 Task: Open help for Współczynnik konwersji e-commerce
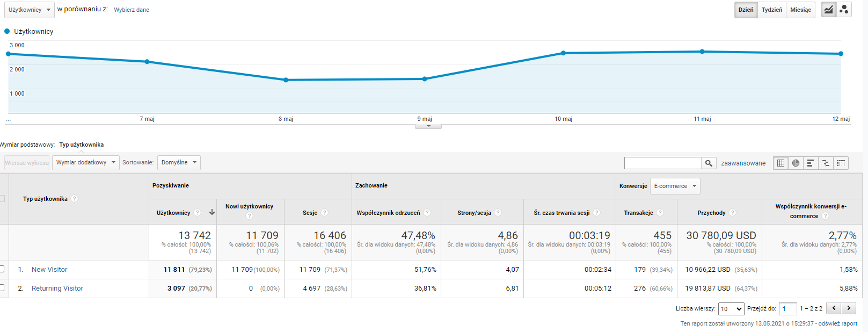[826, 216]
